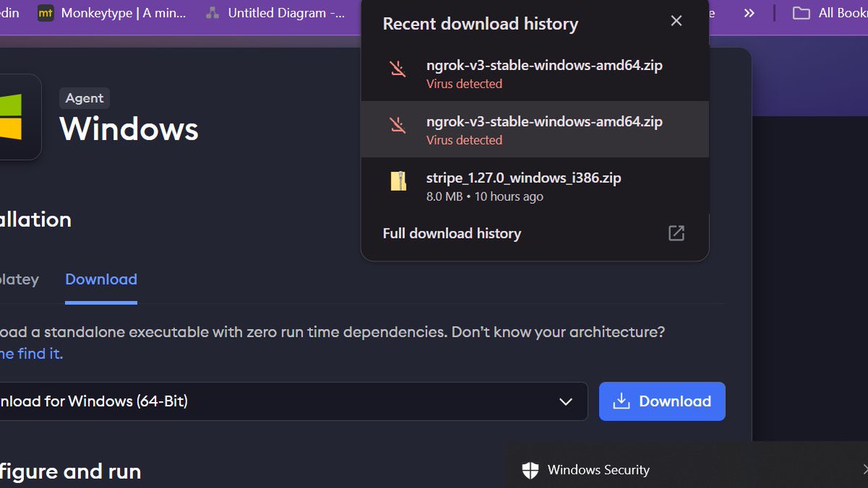
Task: Select stripe_1.27.0_windows_i386.zip download entry
Action: click(x=535, y=186)
